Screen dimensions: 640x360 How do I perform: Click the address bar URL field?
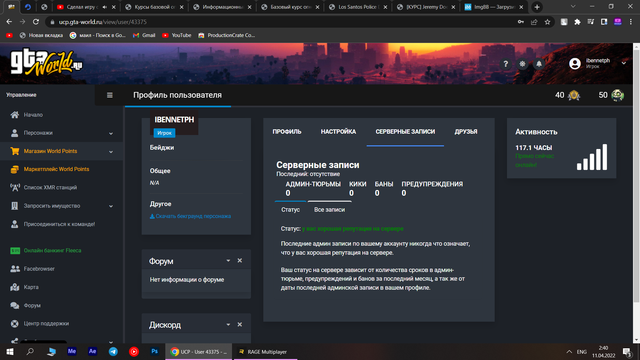pos(282,22)
